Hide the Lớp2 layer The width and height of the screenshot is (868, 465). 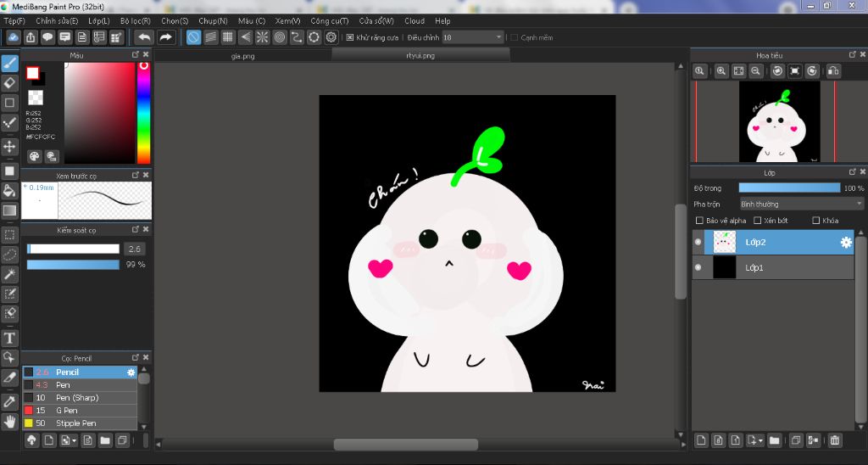pos(698,242)
